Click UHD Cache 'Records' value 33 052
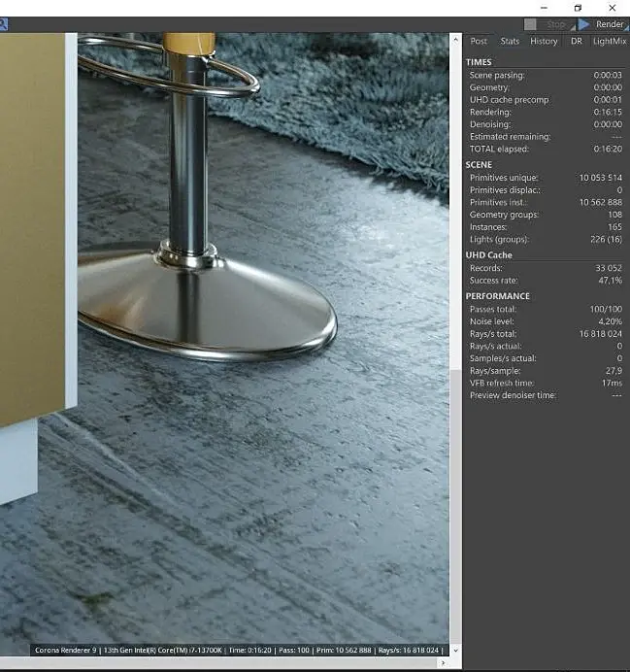Viewport: 630px width, 672px height. [608, 268]
